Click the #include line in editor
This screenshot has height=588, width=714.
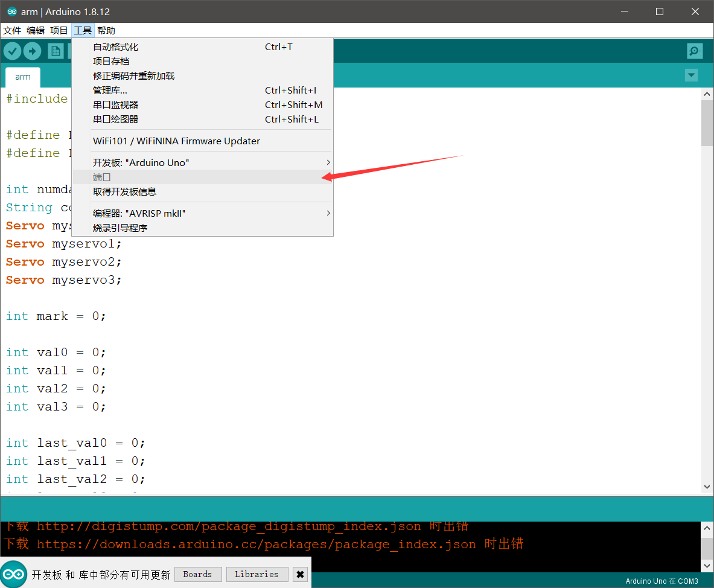[37, 99]
